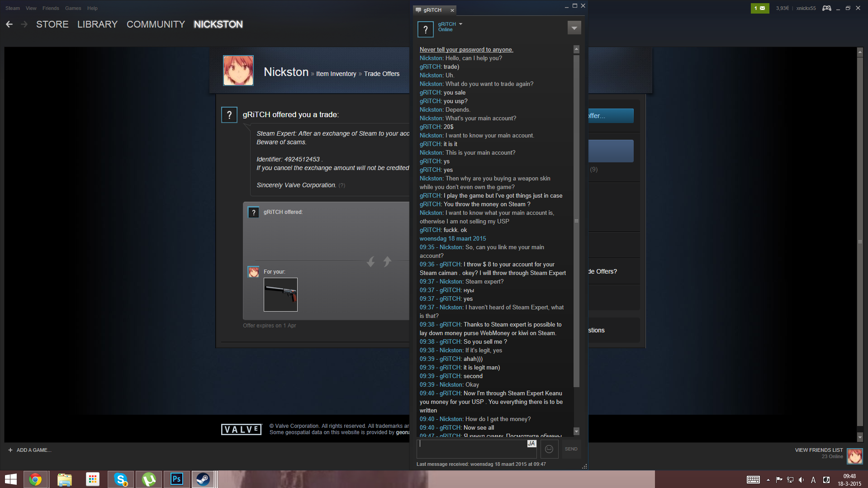Open the View menu

(31, 8)
